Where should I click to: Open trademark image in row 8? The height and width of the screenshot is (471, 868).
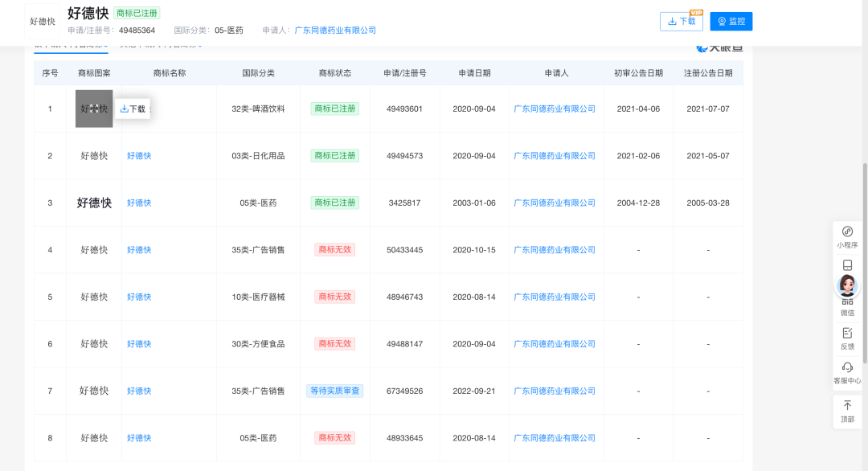(94, 438)
